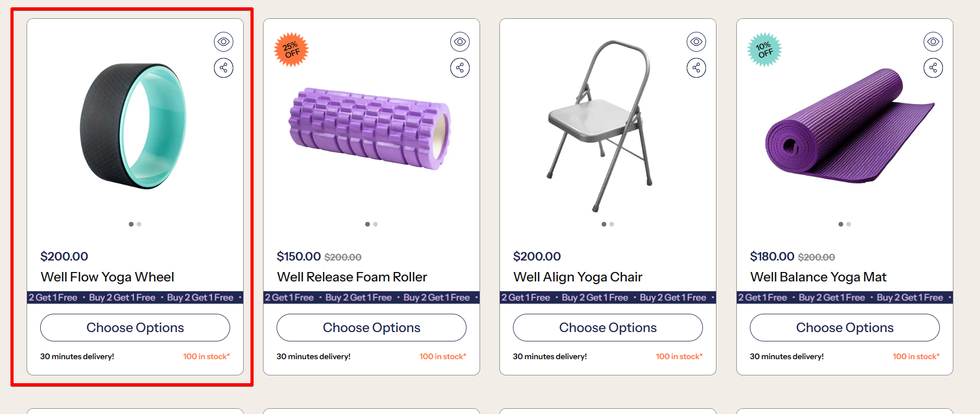Choose options for Well Flow Yoga Wheel
The image size is (980, 414).
click(x=135, y=327)
